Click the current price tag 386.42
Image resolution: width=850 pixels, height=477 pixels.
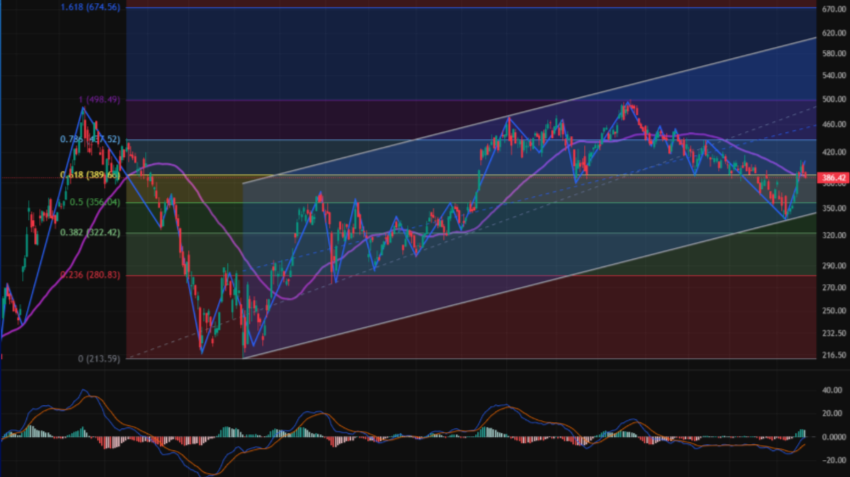click(832, 178)
